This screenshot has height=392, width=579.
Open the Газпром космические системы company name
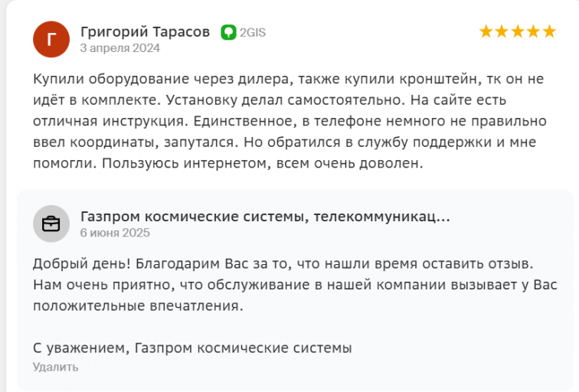click(x=265, y=217)
